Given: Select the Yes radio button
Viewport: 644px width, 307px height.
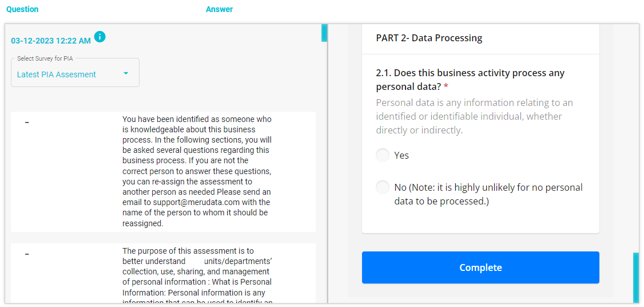Looking at the screenshot, I should [383, 156].
